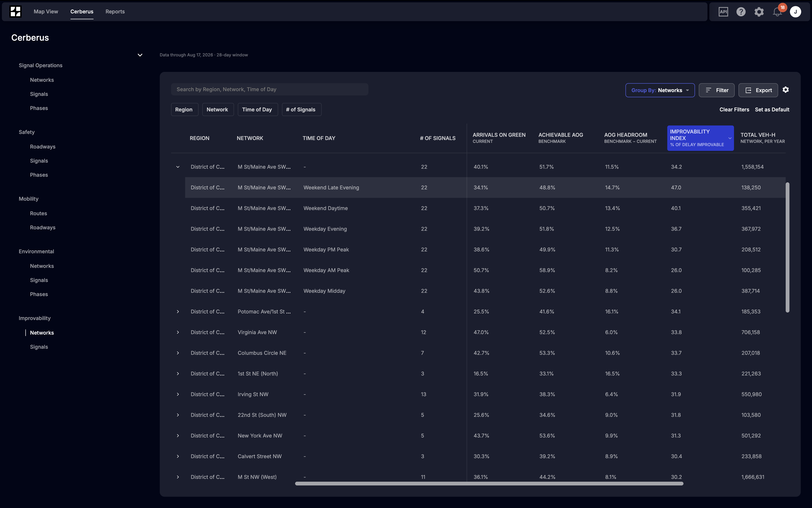Viewport: 812px width, 508px height.
Task: Open Routes under Mobility
Action: pos(38,213)
